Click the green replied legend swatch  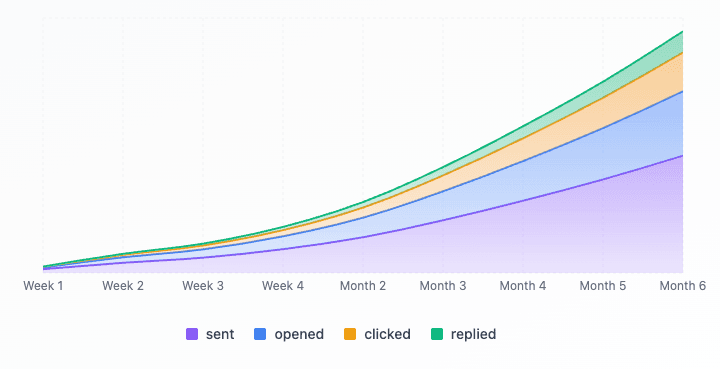coord(437,334)
